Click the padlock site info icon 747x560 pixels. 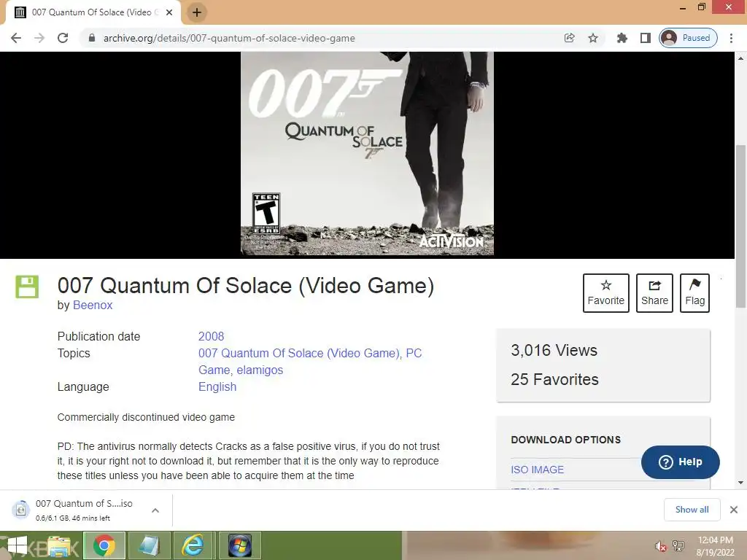[92, 38]
